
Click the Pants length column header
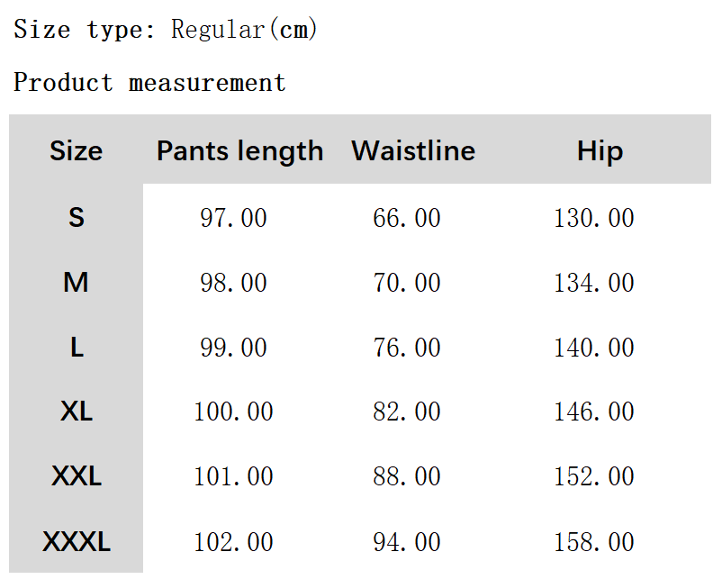pos(239,150)
